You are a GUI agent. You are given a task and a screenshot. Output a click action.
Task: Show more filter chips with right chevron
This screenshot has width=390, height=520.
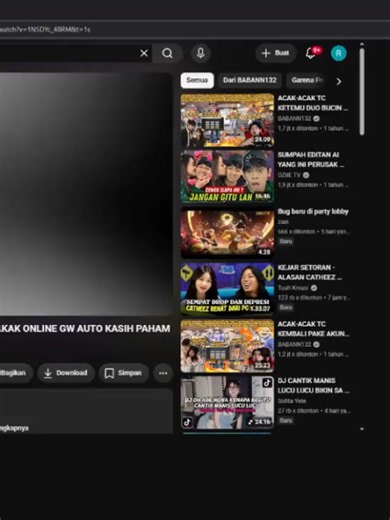pos(339,81)
